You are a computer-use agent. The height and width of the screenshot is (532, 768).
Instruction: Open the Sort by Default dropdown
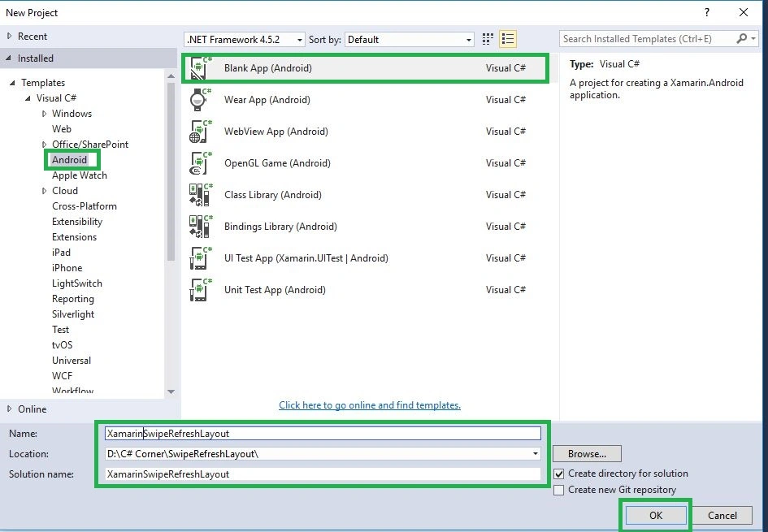click(x=410, y=40)
